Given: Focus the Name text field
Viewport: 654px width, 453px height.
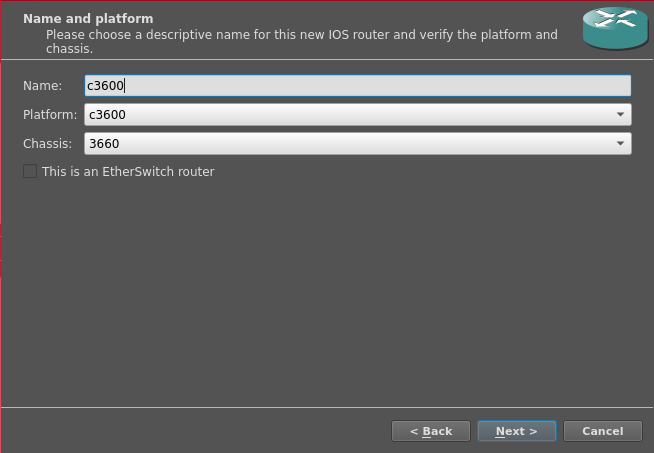Looking at the screenshot, I should [357, 86].
